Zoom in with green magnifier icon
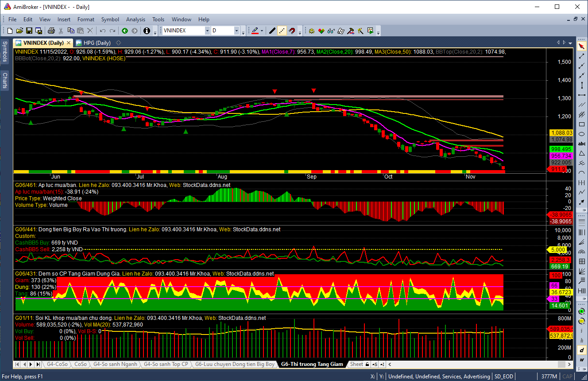 581,311
